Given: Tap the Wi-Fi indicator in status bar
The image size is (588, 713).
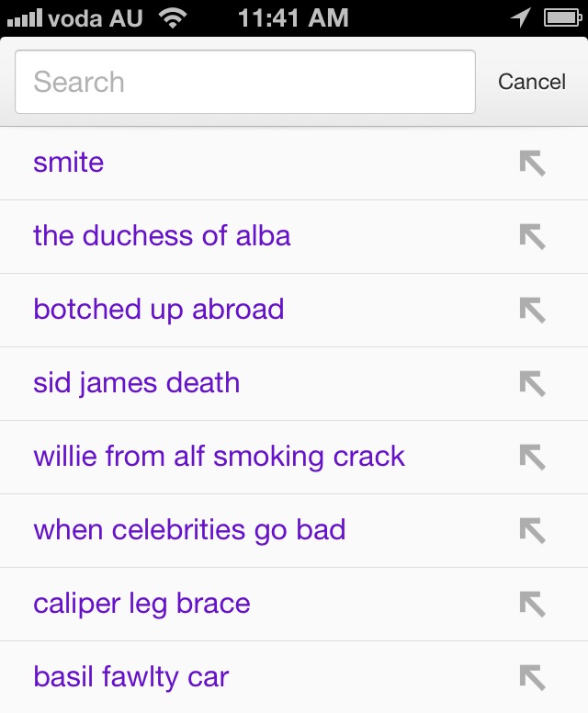Looking at the screenshot, I should point(173,18).
